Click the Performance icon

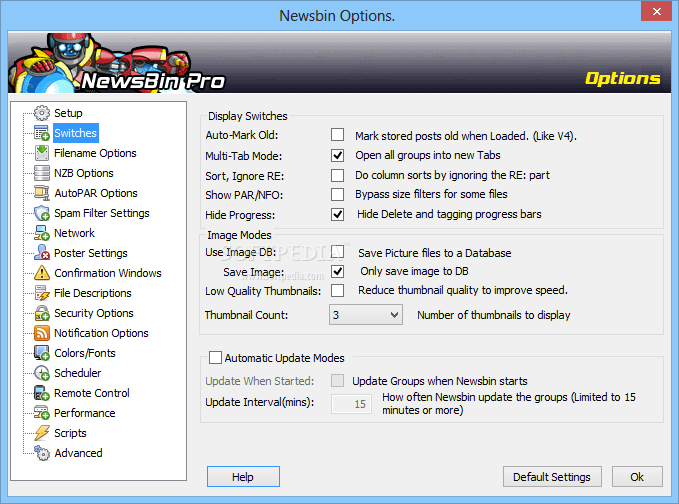[x=42, y=413]
